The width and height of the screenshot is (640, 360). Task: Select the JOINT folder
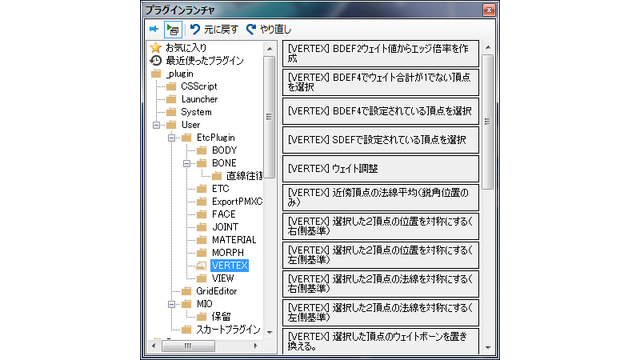point(225,227)
